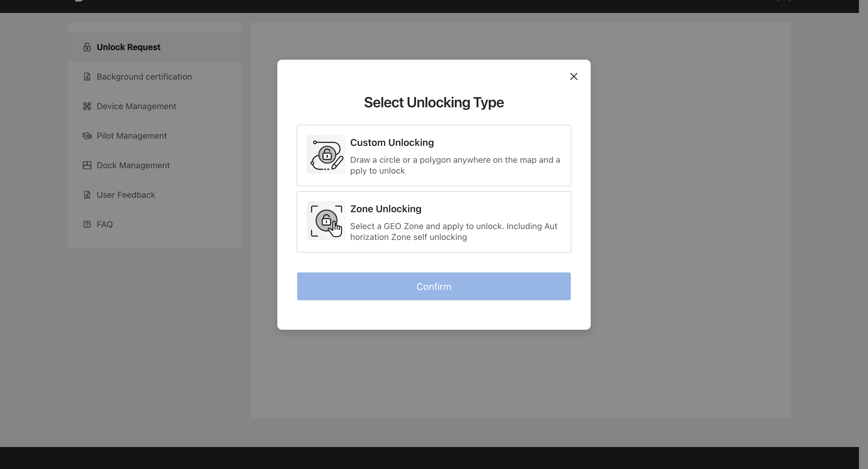Click the FAQ question mark icon

pyautogui.click(x=86, y=224)
